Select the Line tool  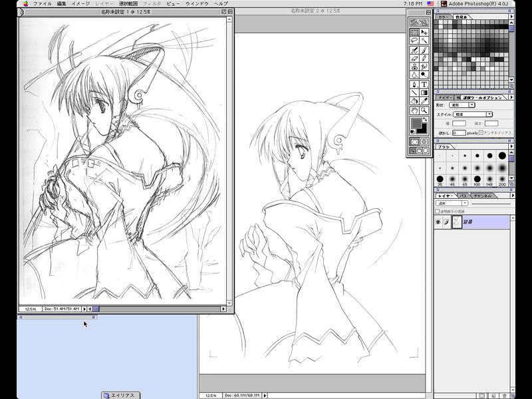(x=414, y=92)
